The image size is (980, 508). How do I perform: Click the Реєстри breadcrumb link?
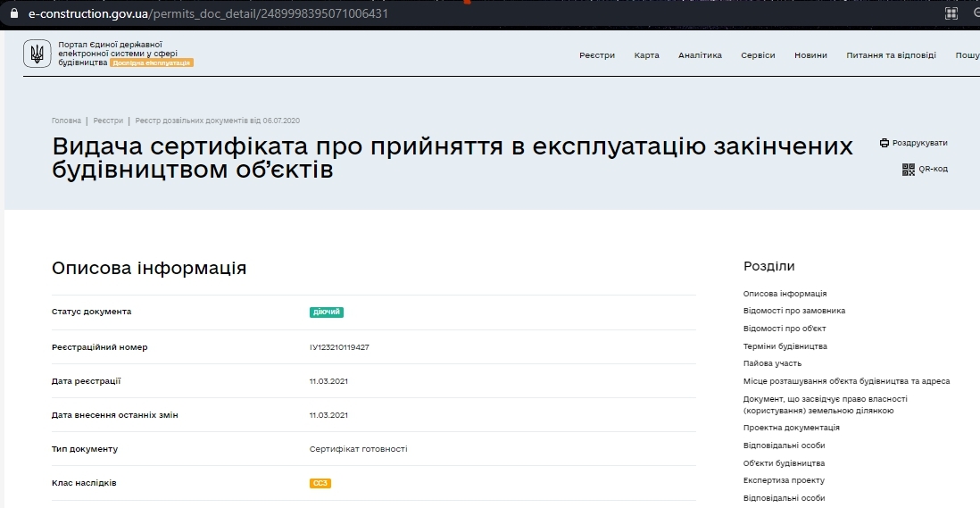[x=108, y=121]
